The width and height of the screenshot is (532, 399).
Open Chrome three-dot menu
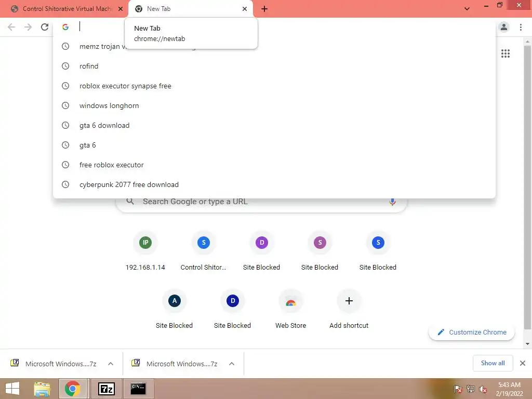[521, 27]
